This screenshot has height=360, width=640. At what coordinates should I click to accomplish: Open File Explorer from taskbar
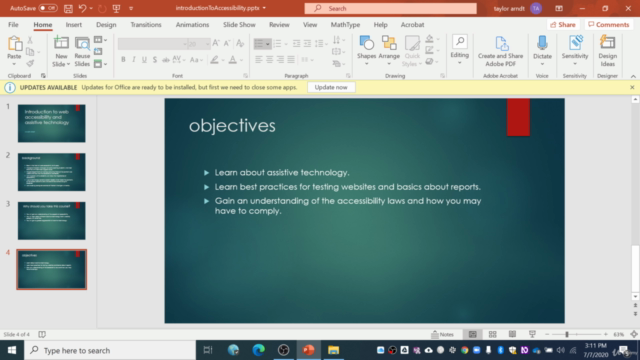(333, 350)
